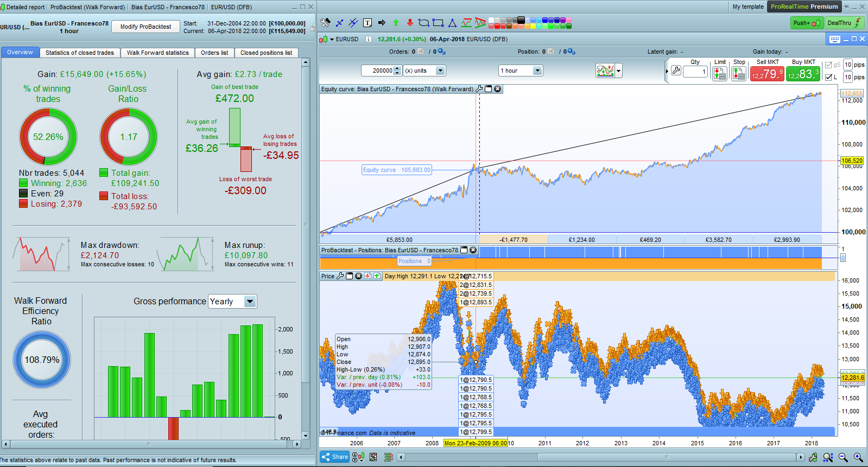The height and width of the screenshot is (467, 868).
Task: Place a Limit order using Limit icon
Action: (x=720, y=74)
